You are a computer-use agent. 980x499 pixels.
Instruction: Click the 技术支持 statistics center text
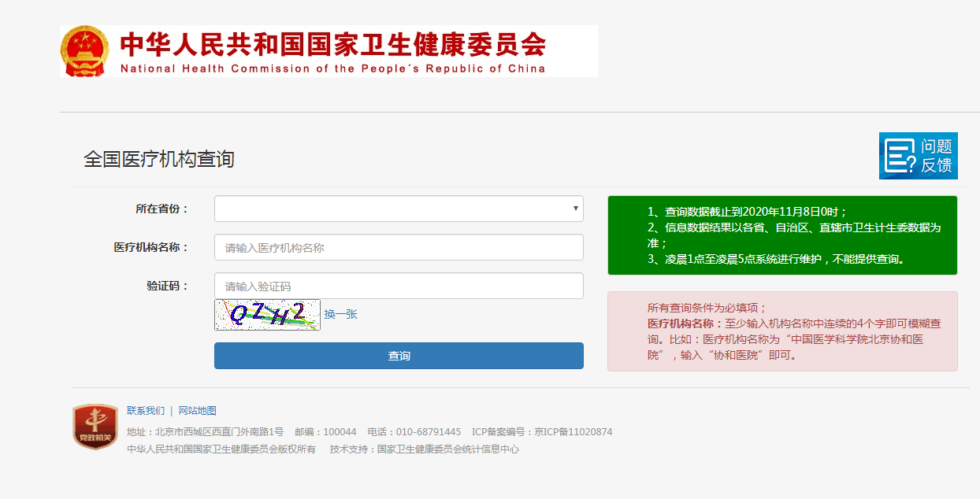tap(425, 449)
